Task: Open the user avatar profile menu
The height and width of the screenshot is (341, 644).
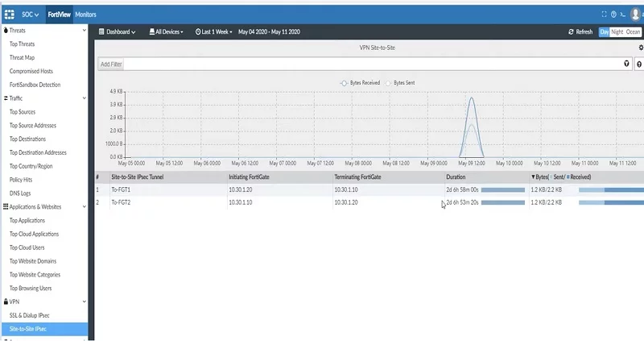Action: click(635, 14)
